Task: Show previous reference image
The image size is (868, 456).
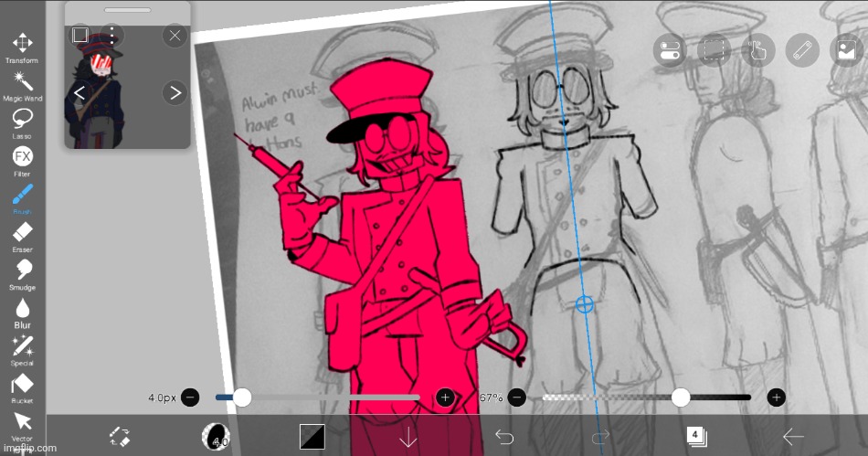Action: point(79,93)
